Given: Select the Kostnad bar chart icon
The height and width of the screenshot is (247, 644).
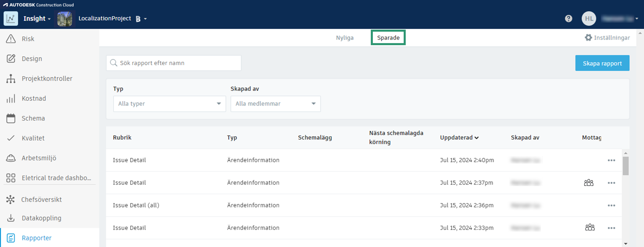Looking at the screenshot, I should [11, 98].
